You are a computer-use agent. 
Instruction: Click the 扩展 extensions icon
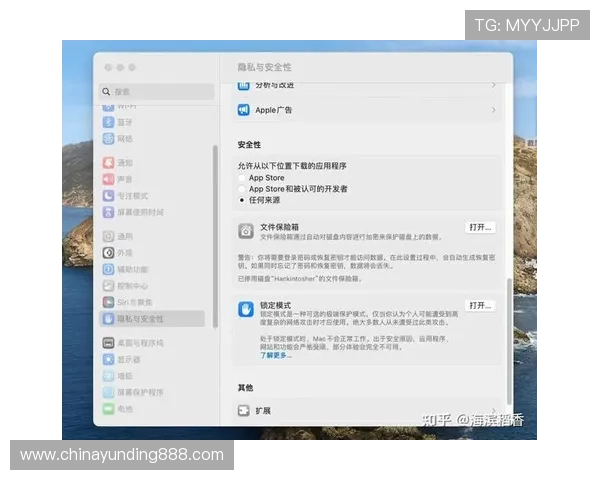pyautogui.click(x=244, y=410)
